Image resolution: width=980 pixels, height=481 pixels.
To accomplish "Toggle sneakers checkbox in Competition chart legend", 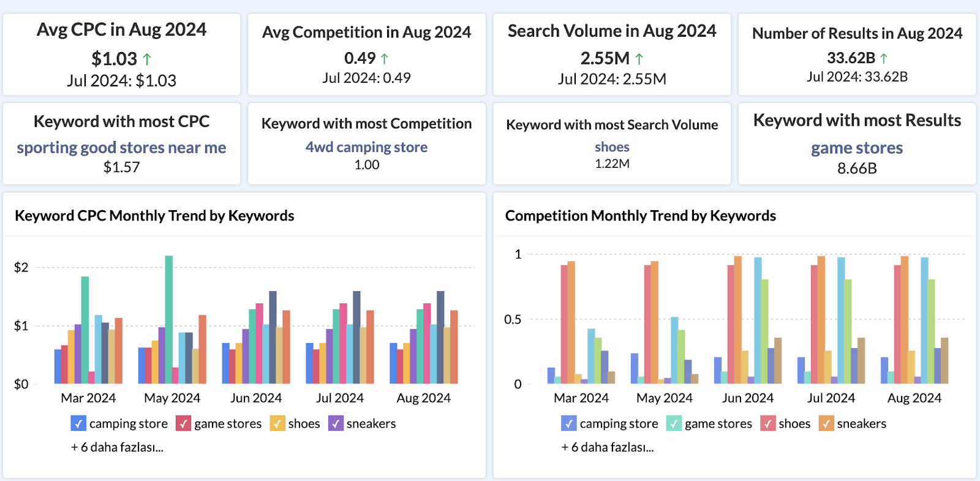I will click(x=826, y=423).
